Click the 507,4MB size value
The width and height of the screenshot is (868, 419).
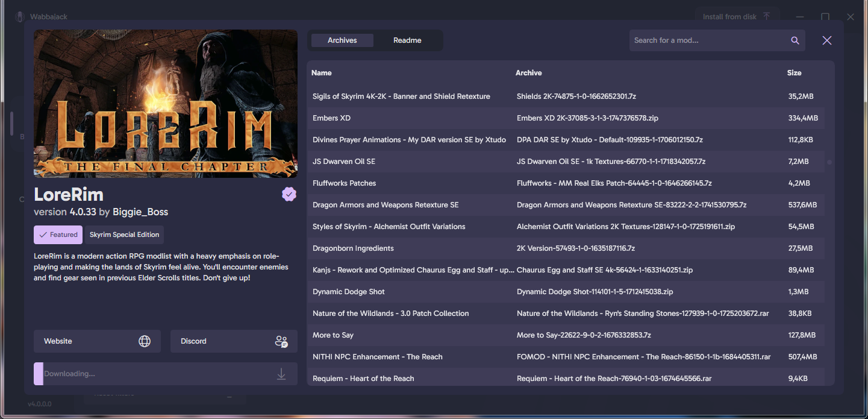[803, 357]
